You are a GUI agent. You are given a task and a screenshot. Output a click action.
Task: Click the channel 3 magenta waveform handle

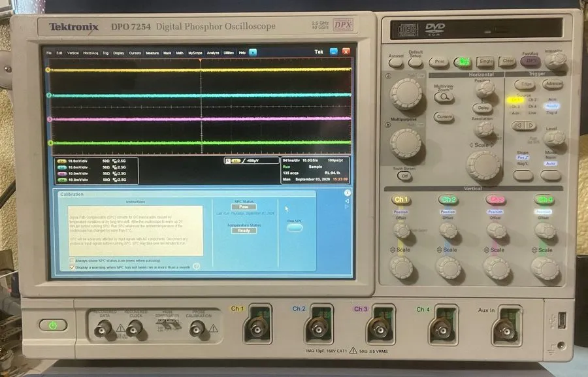(49, 120)
